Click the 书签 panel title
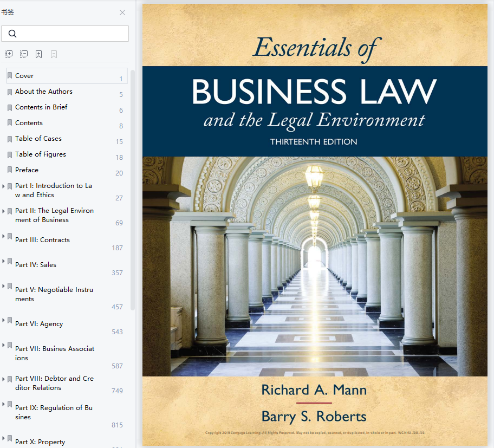494x448 pixels. (x=8, y=12)
